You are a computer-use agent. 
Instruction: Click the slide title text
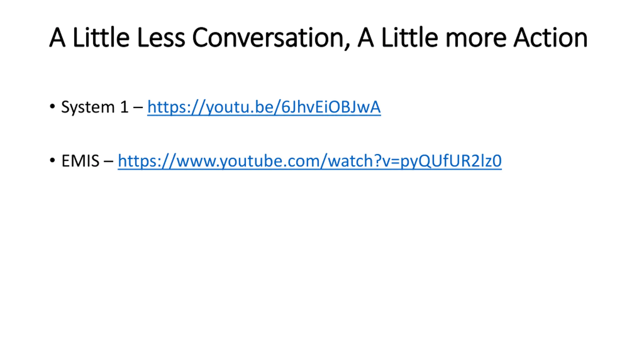pyautogui.click(x=318, y=38)
